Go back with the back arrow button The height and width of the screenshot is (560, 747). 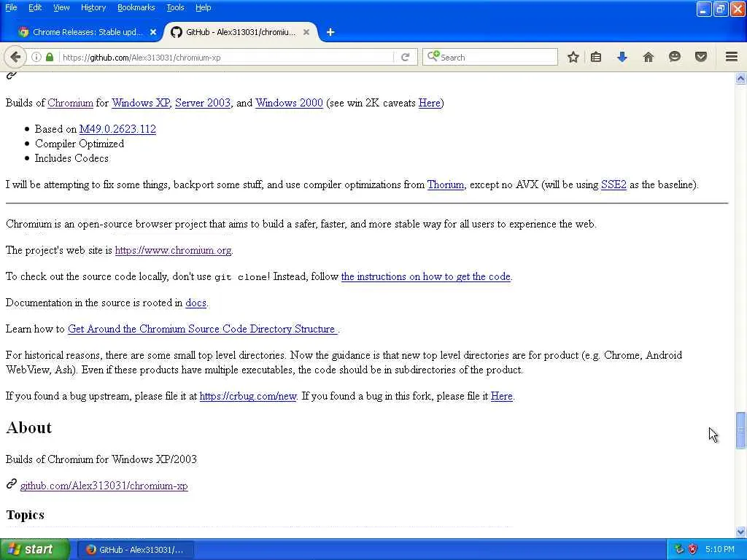15,57
